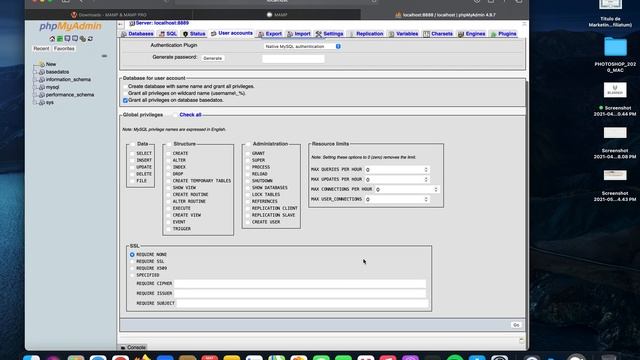Collapse sidebar with the left arrow icon
640x360 pixels.
point(120,24)
